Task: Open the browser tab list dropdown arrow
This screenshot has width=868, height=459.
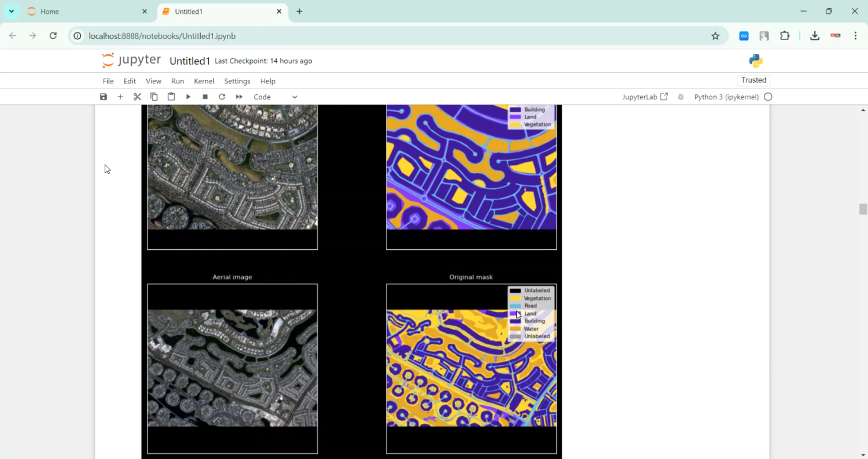Action: click(12, 12)
